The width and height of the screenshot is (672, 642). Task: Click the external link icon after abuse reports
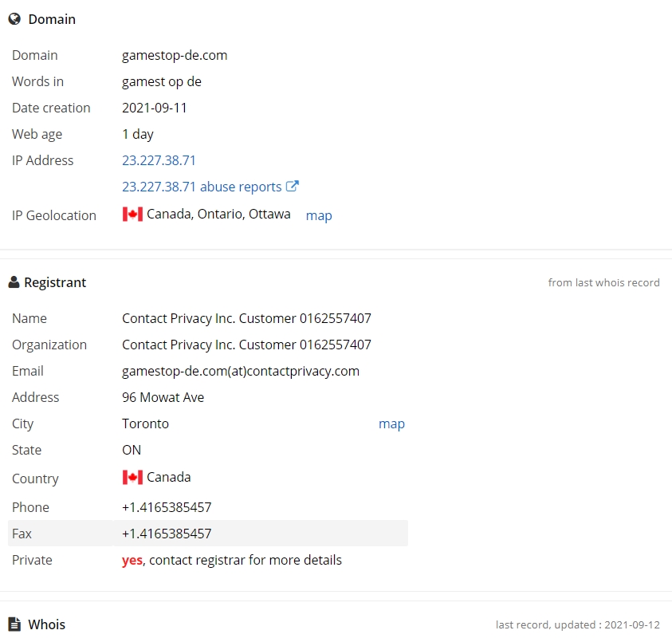pos(293,187)
